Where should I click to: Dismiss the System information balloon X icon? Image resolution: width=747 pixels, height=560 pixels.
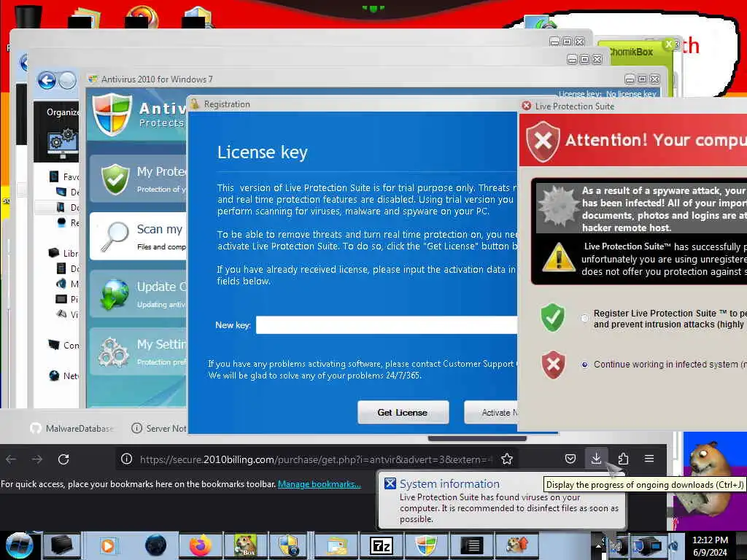tap(390, 483)
